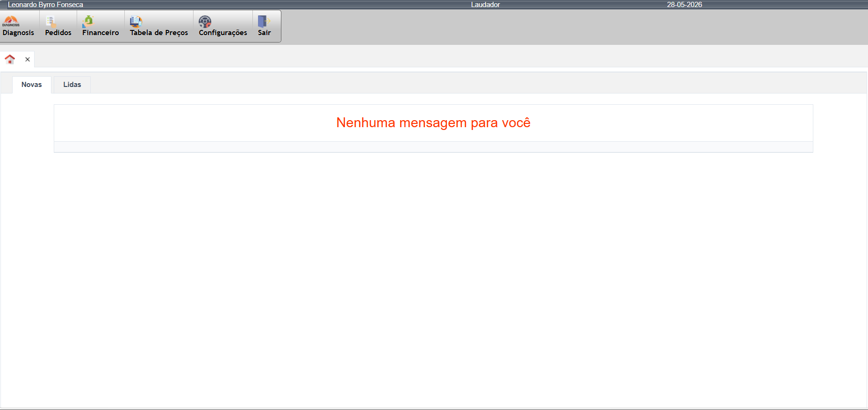
Task: Open the Tabela de Preços icon
Action: tap(136, 21)
